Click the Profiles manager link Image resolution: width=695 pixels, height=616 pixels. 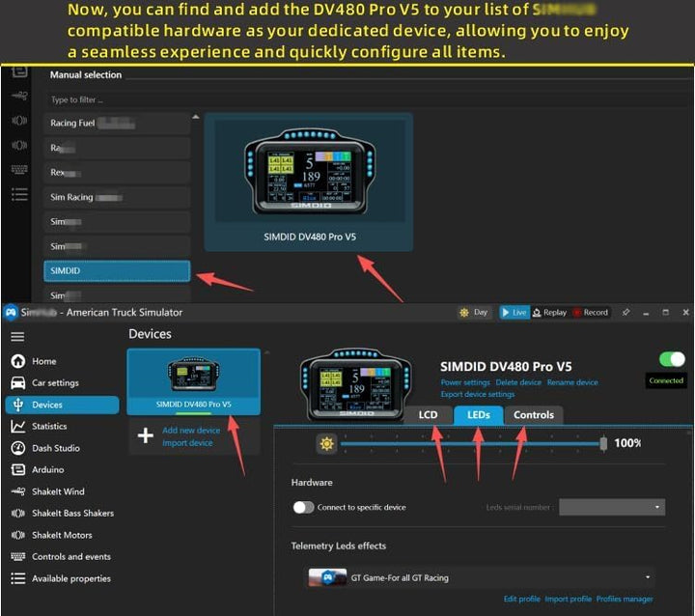[625, 599]
